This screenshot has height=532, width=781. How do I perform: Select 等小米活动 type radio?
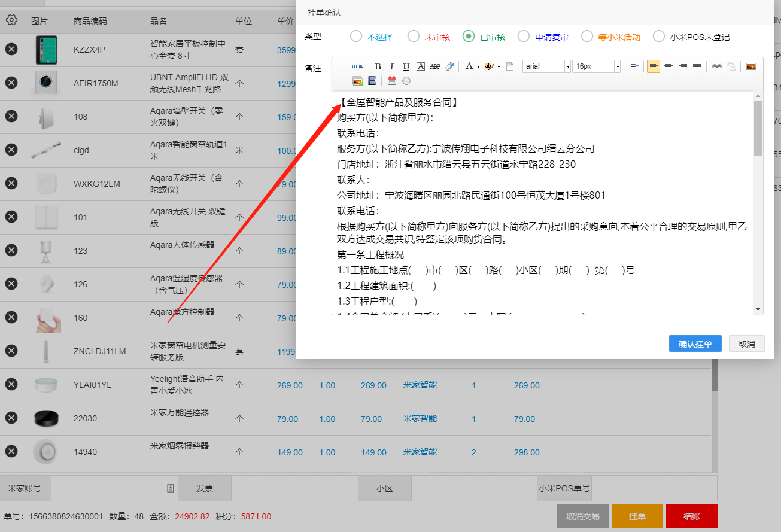tap(587, 37)
